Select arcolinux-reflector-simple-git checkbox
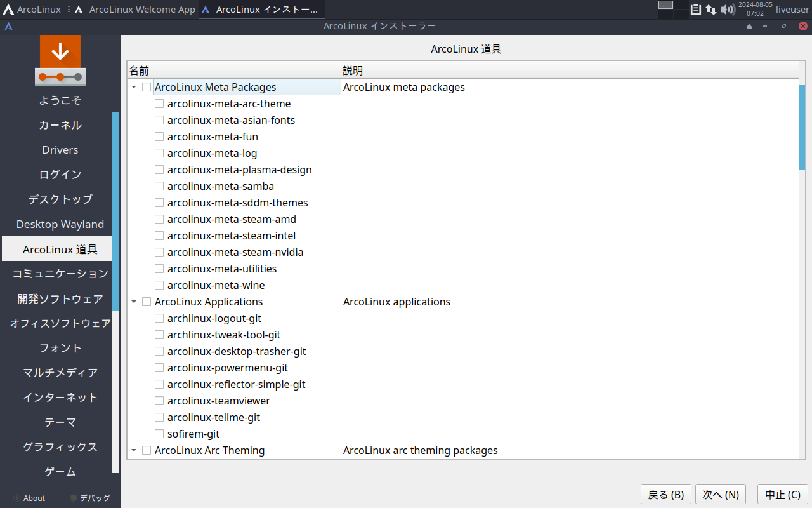The image size is (812, 508). [x=159, y=384]
